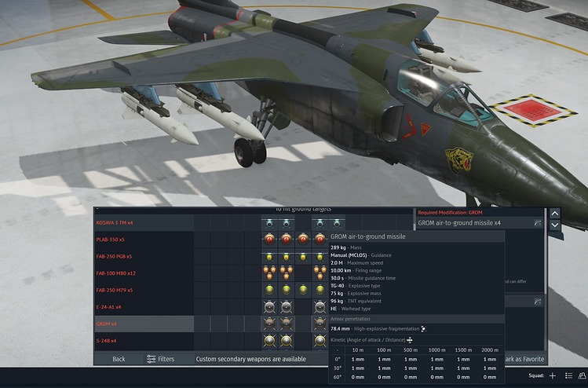This screenshot has width=588, height=388.
Task: Open the contacts icon beside the squad list
Action: point(583,375)
